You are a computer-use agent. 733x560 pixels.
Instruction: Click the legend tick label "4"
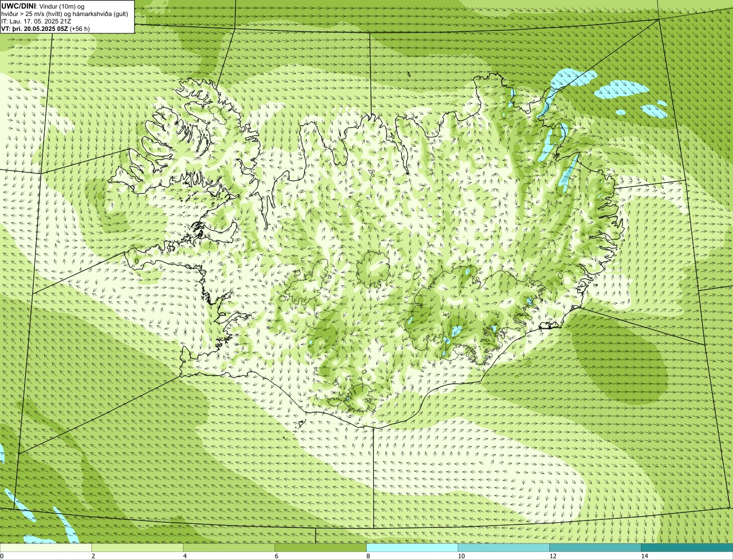[x=184, y=556]
